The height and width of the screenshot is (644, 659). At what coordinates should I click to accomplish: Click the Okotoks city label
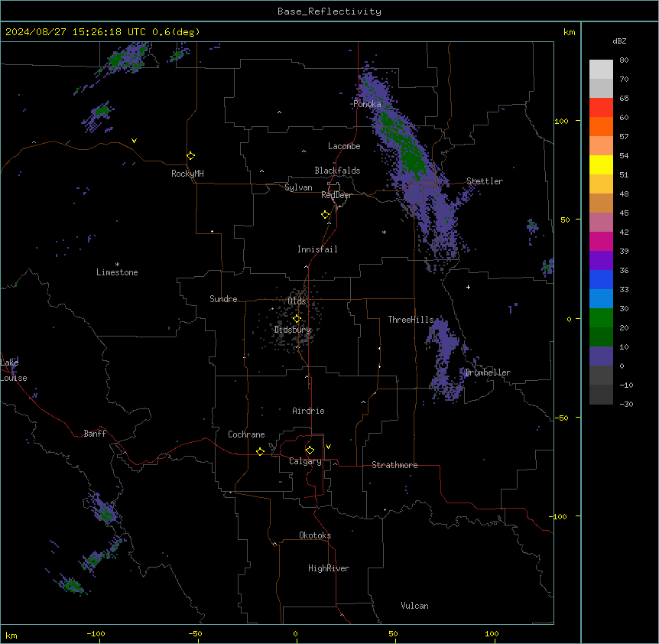(315, 535)
